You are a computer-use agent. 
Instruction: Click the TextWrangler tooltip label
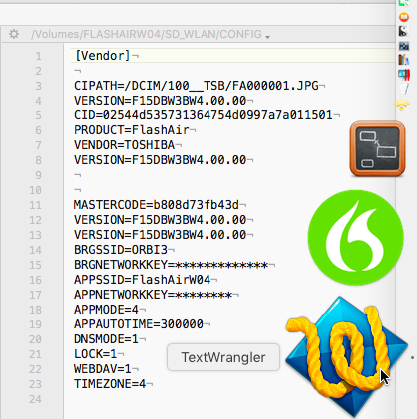tap(223, 357)
